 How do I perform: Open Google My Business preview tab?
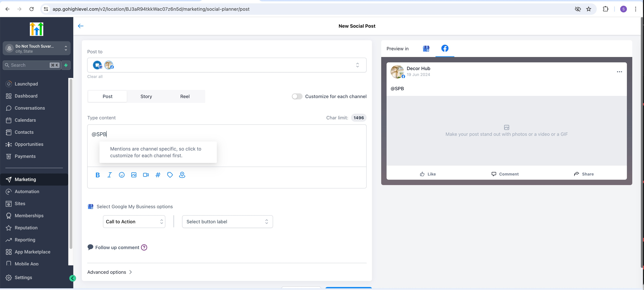(x=426, y=48)
